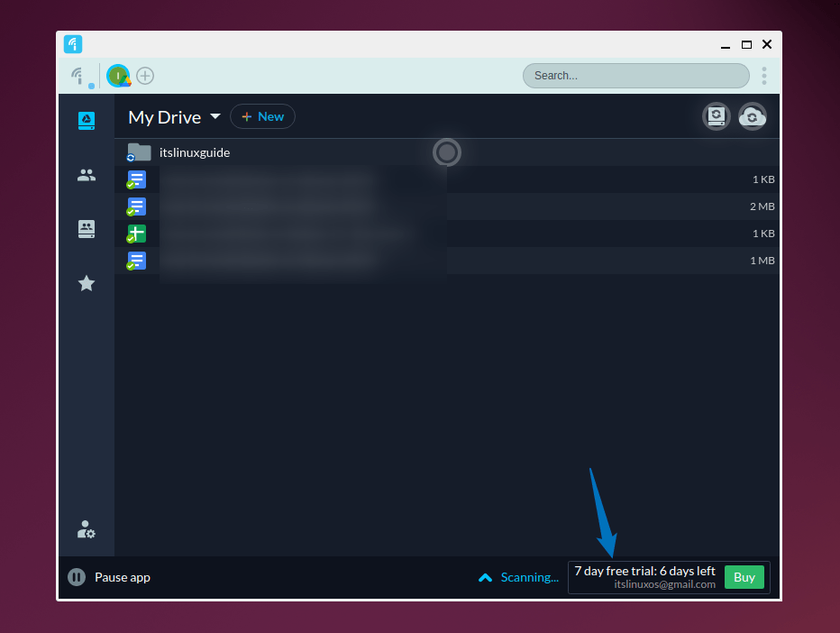This screenshot has width=840, height=633.
Task: Expand the My Drive dropdown
Action: click(215, 116)
